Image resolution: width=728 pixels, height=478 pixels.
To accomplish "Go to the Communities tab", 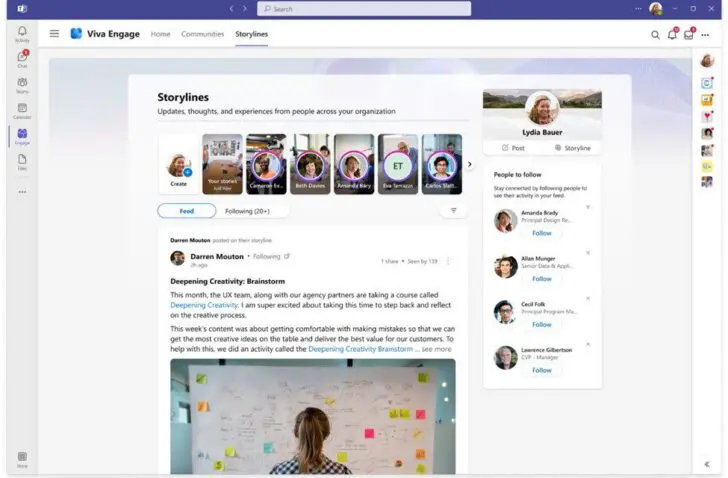I will 202,34.
